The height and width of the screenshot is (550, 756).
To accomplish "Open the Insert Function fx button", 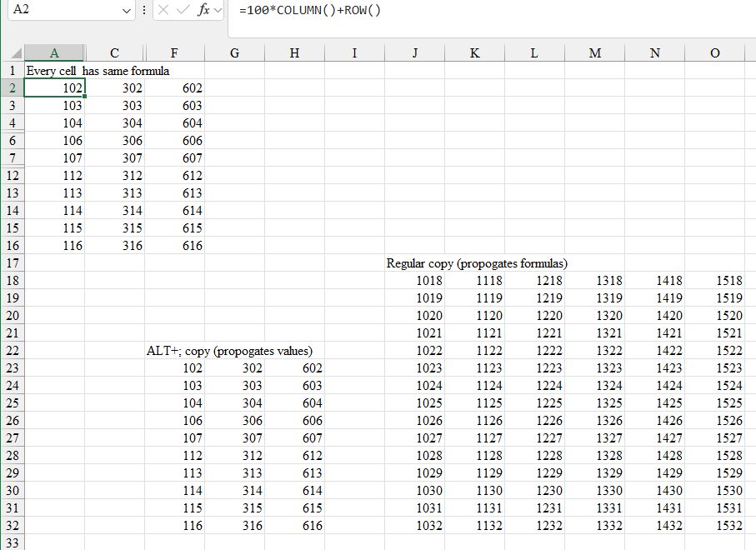I will [x=203, y=10].
